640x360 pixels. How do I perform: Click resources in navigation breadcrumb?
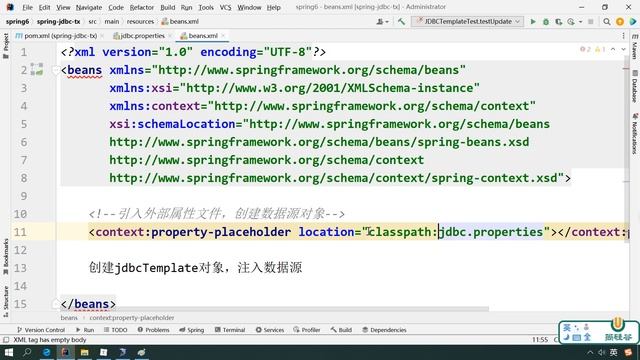(140, 22)
